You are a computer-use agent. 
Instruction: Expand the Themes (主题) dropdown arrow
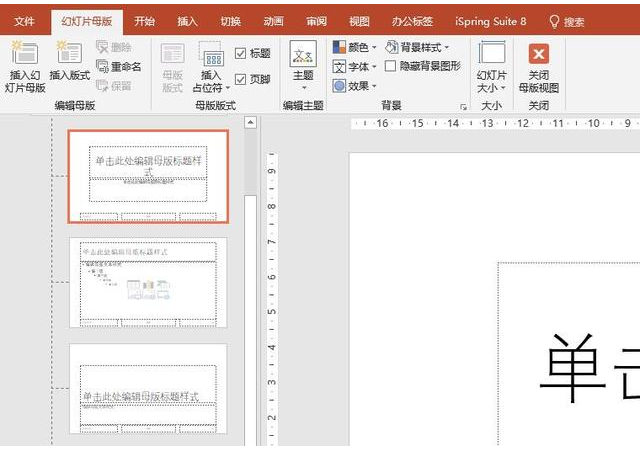tap(304, 88)
